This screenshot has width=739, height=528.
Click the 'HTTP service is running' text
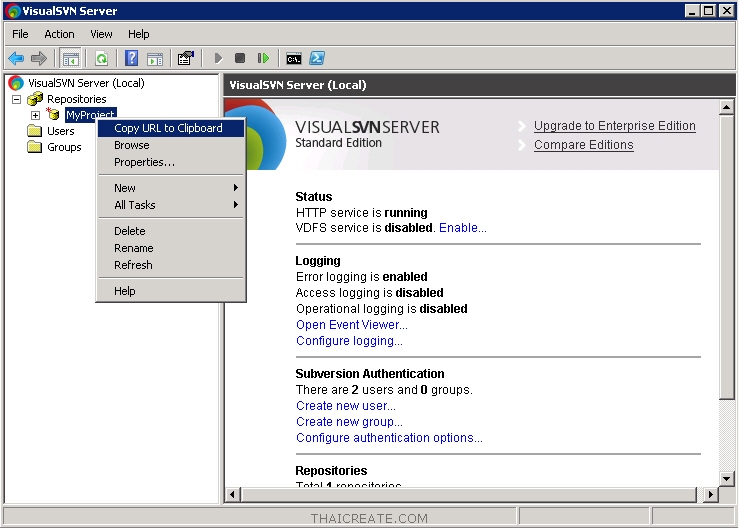[x=361, y=213]
